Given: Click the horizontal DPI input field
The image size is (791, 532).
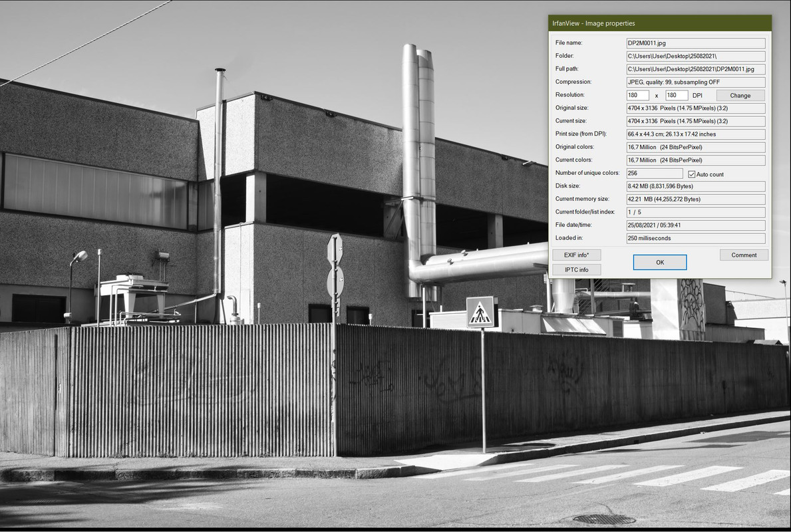Looking at the screenshot, I should pos(637,95).
